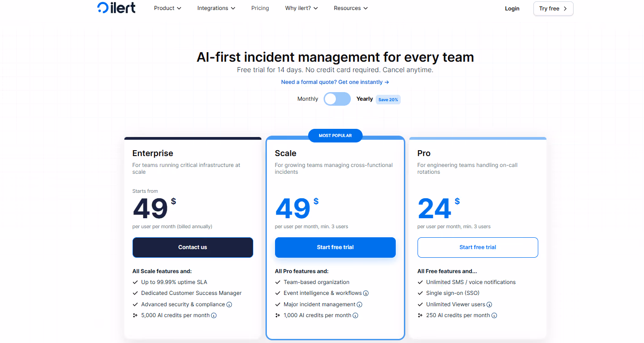Click checkmark beside Single sign-on (SSO)
644x343 pixels.
(x=420, y=293)
